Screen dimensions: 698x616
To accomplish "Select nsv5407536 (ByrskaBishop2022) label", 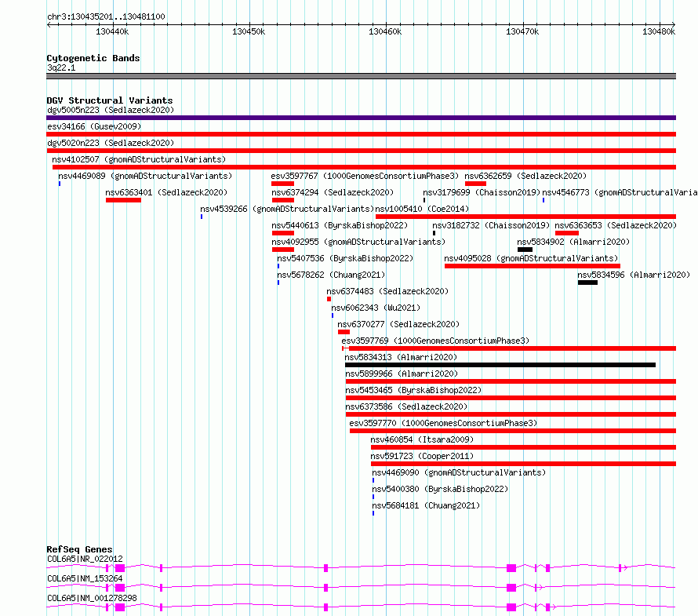I will pyautogui.click(x=345, y=258).
